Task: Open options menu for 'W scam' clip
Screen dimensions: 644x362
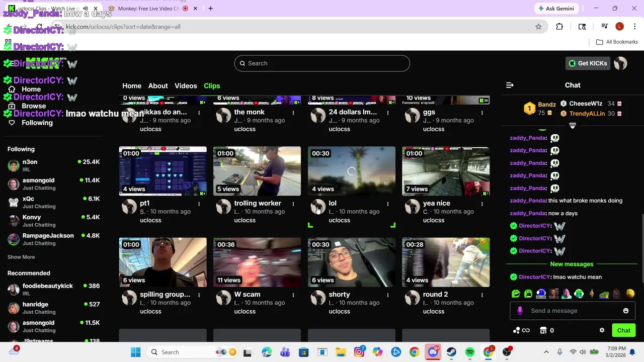Action: click(x=293, y=295)
